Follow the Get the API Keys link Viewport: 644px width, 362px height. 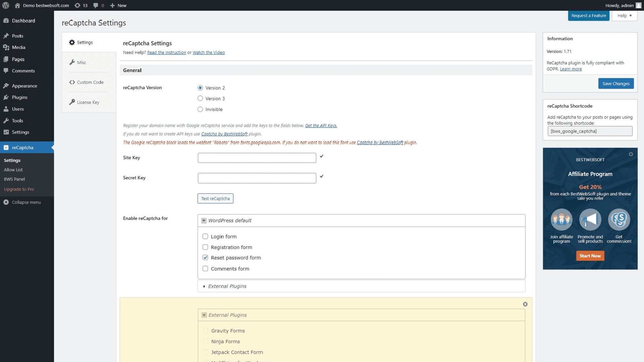pos(321,126)
